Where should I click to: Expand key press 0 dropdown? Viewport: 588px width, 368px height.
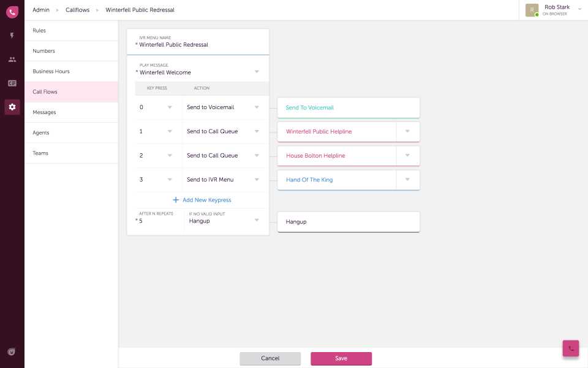(170, 107)
